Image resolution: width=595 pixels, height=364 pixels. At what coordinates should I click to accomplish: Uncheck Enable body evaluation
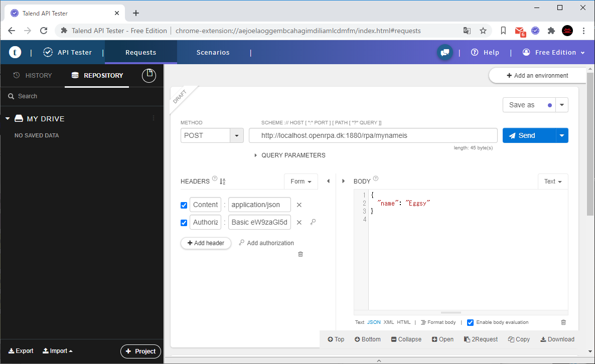click(x=470, y=322)
